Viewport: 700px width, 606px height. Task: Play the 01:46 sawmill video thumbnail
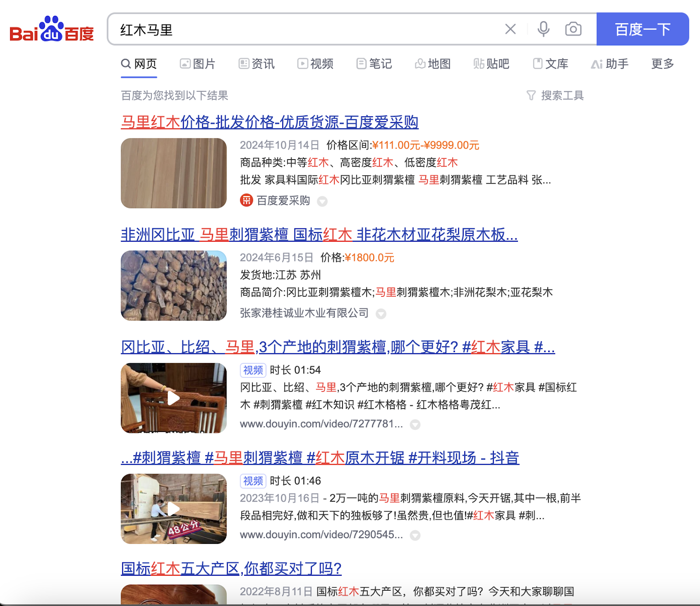[174, 509]
